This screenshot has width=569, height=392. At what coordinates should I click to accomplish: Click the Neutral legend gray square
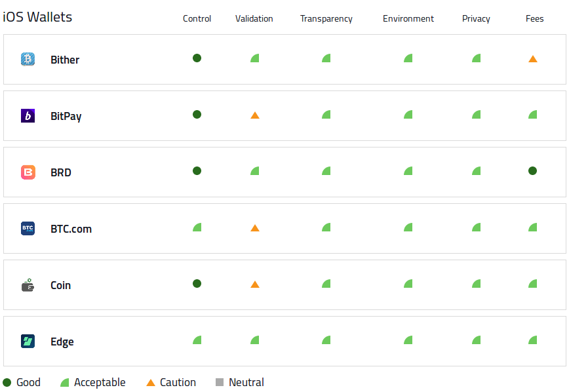pyautogui.click(x=220, y=382)
